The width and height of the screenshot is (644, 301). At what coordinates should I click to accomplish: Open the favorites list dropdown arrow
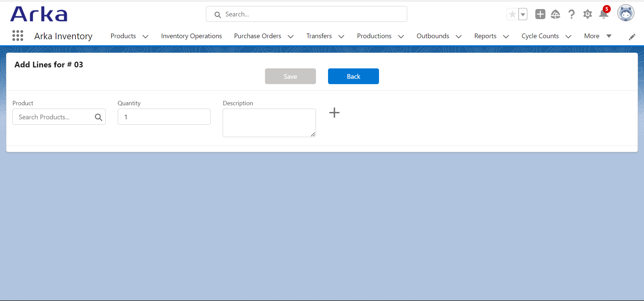[x=523, y=14]
